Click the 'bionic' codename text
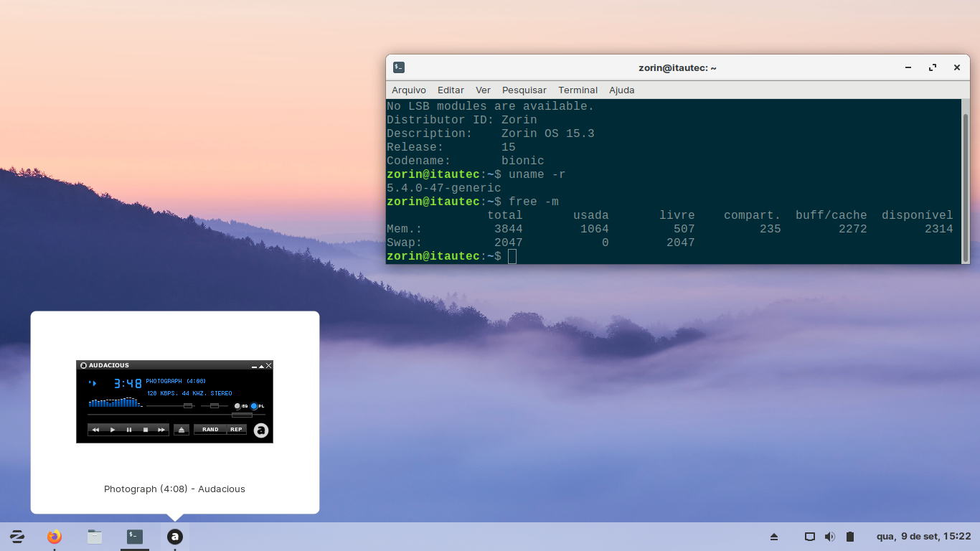 click(x=523, y=161)
